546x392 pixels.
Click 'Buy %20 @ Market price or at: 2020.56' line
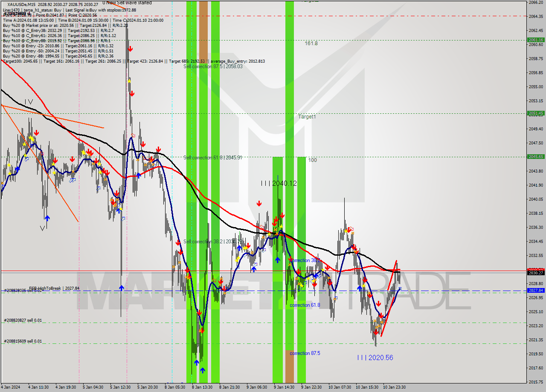[x=65, y=25]
